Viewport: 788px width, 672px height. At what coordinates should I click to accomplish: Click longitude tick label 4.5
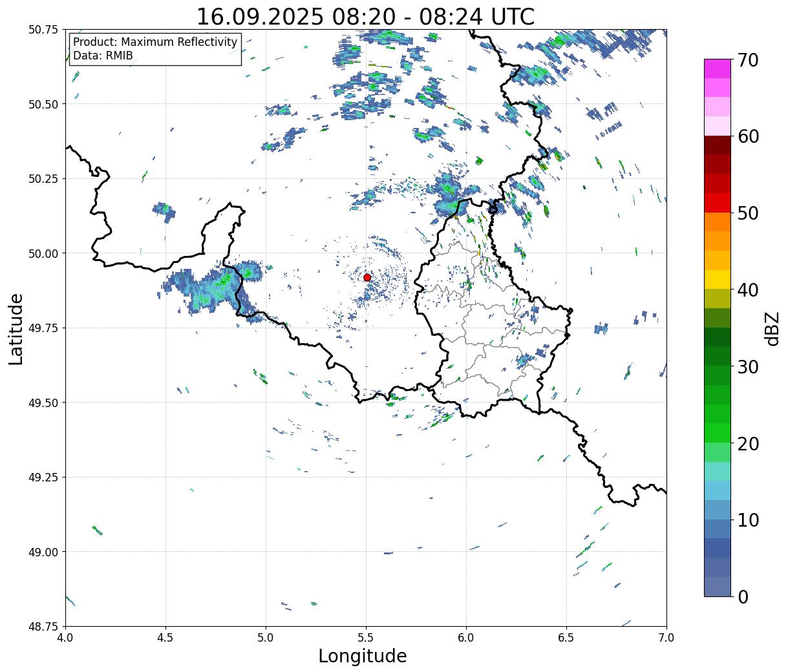pos(165,638)
